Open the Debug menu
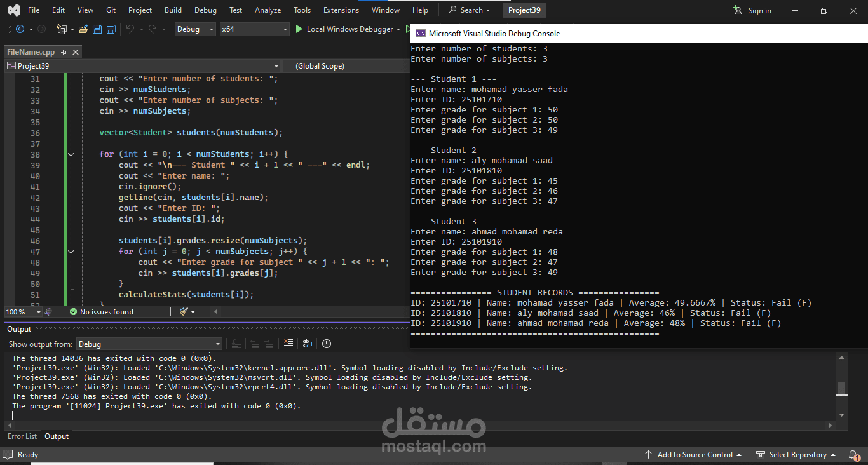 pyautogui.click(x=205, y=10)
